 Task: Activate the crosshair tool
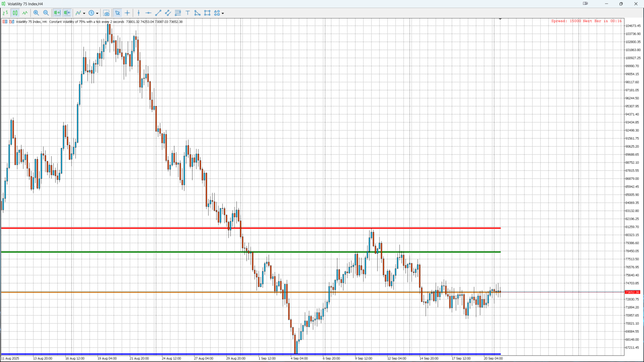tap(127, 13)
